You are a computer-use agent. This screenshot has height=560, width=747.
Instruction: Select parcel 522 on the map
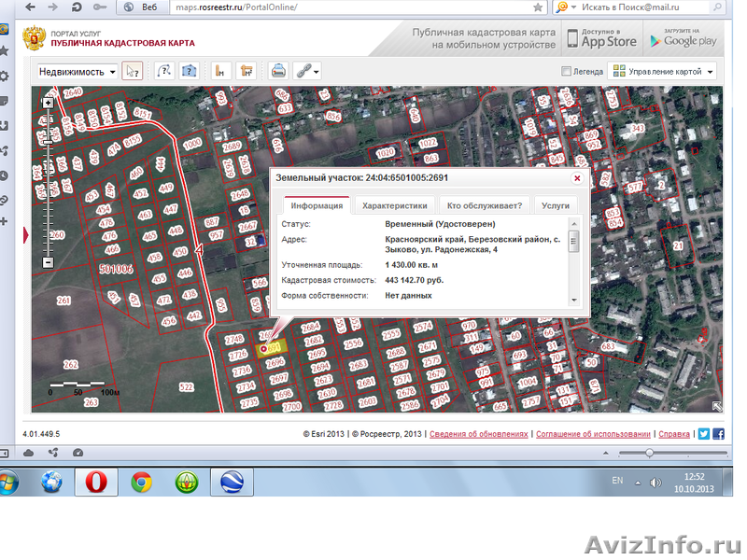(x=186, y=387)
